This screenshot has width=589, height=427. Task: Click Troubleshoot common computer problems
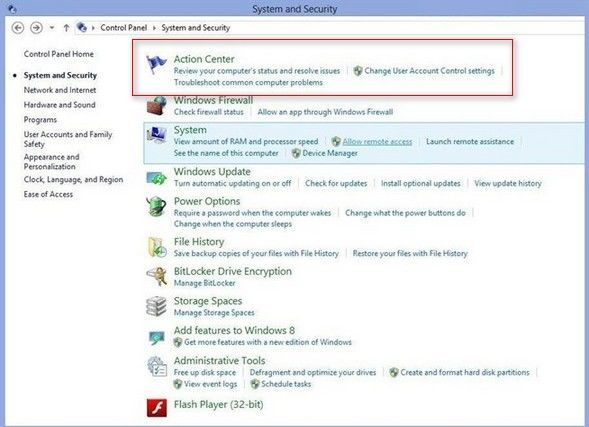pyautogui.click(x=248, y=82)
